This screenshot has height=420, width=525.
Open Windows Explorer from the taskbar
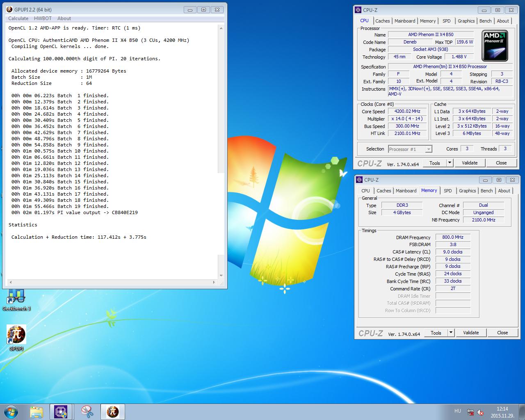point(37,412)
